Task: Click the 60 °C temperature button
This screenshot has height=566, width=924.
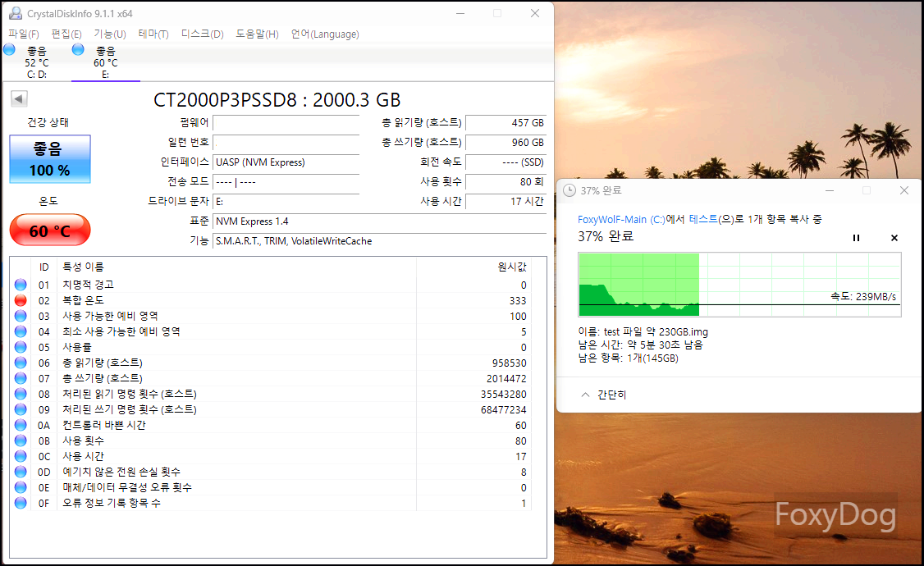Action: point(50,231)
